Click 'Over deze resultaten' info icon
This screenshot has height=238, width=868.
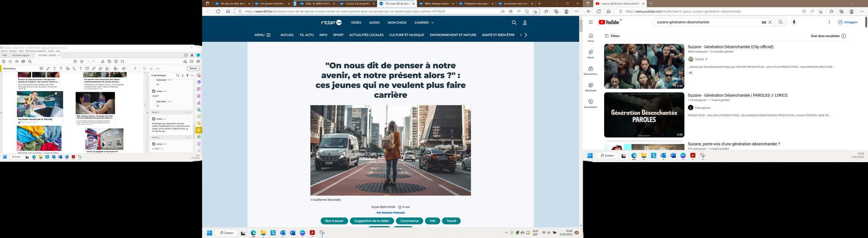click(843, 36)
